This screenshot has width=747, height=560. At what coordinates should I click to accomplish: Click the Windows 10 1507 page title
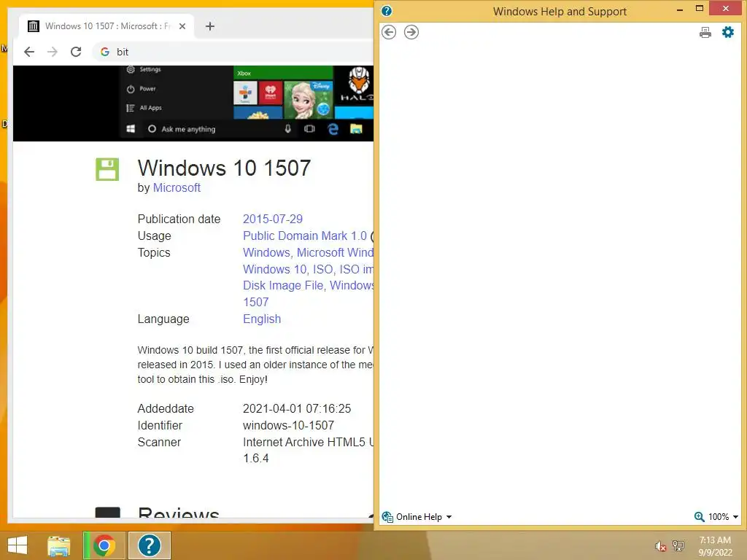[225, 168]
